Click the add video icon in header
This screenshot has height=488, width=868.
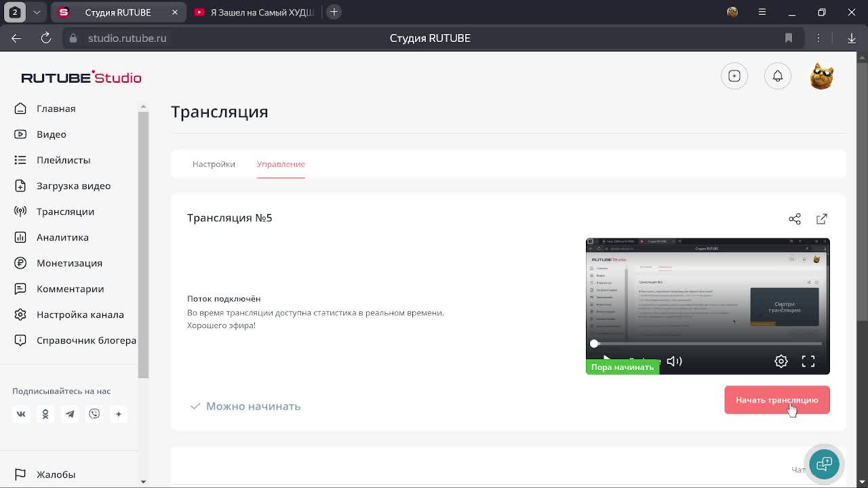click(734, 77)
